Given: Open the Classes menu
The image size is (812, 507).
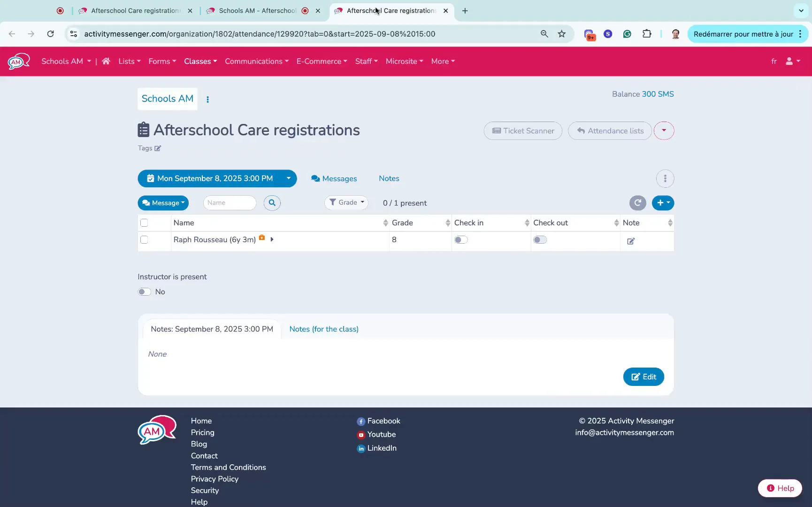Looking at the screenshot, I should [x=200, y=61].
